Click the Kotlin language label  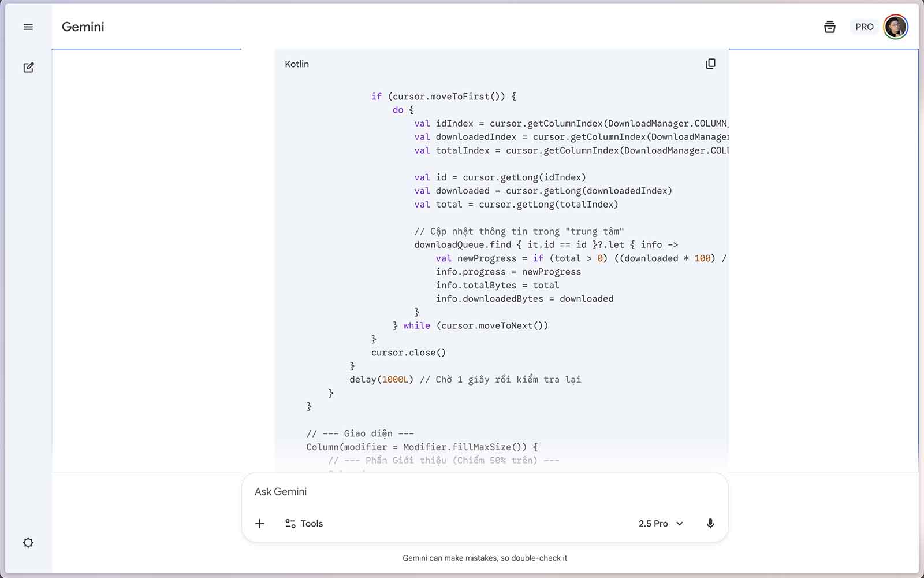click(x=297, y=64)
